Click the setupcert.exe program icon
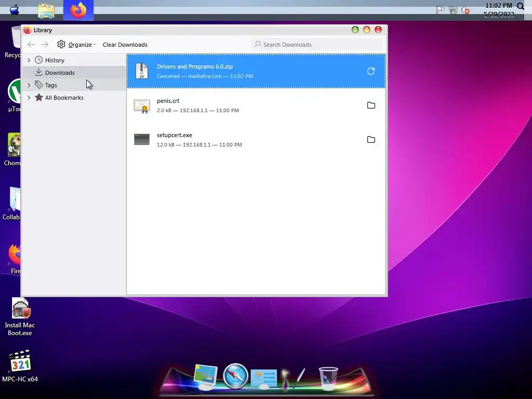Image resolution: width=532 pixels, height=399 pixels. (142, 139)
